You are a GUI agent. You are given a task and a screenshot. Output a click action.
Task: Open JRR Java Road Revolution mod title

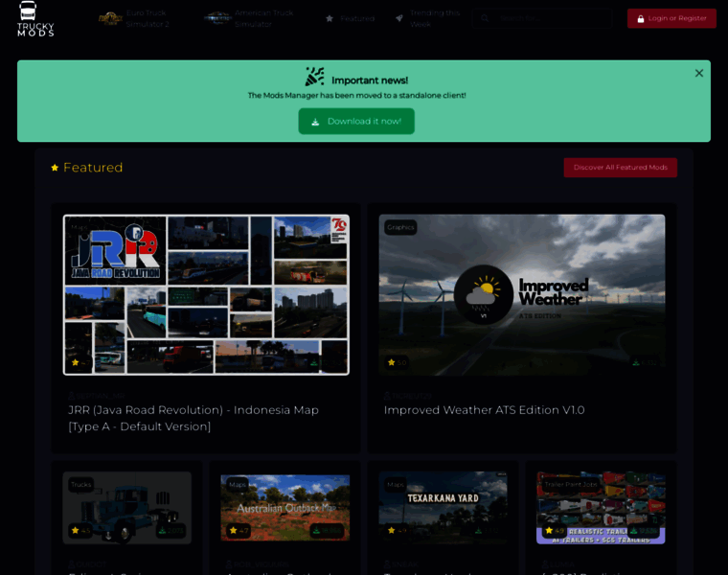(193, 419)
